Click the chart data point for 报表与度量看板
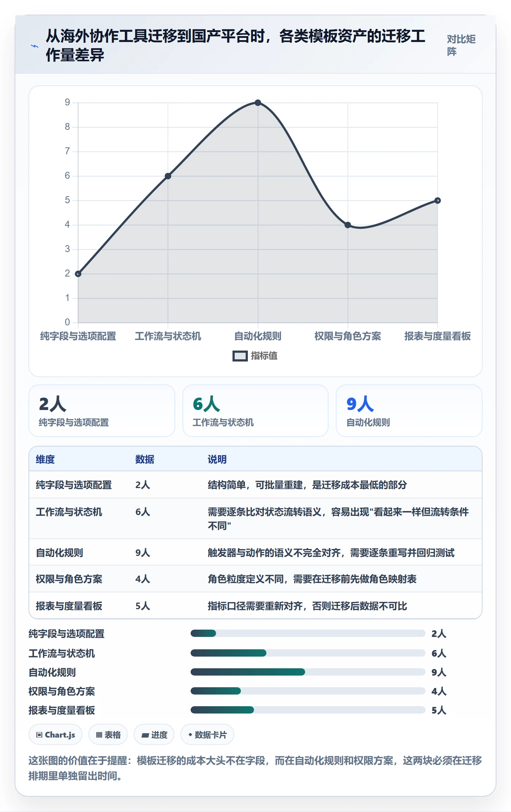Viewport: 511px width, 812px height. tap(438, 201)
